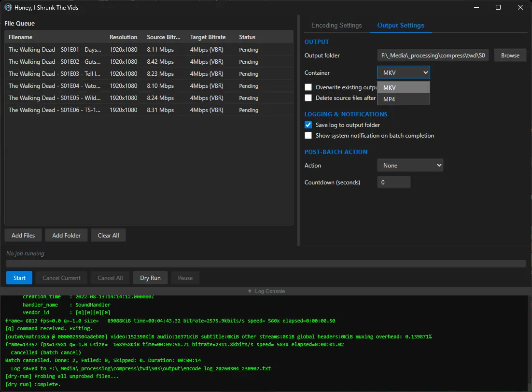Browse for an output folder
The image size is (532, 392).
pos(510,56)
